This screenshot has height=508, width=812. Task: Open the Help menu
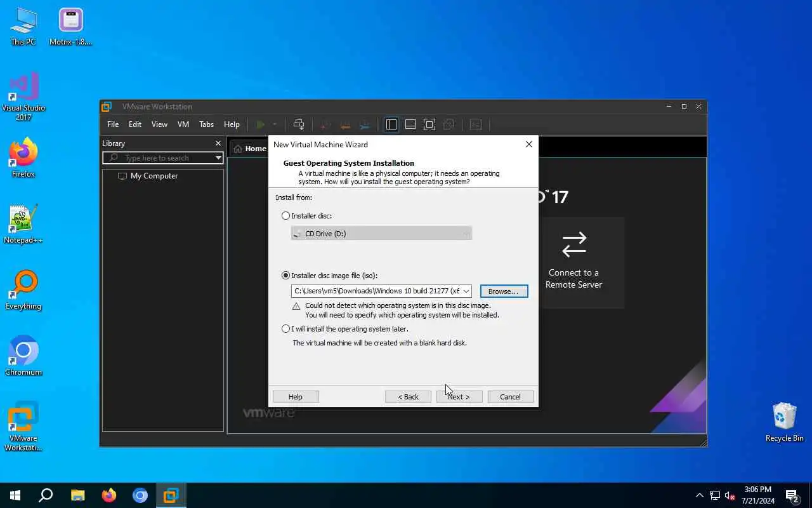point(232,124)
